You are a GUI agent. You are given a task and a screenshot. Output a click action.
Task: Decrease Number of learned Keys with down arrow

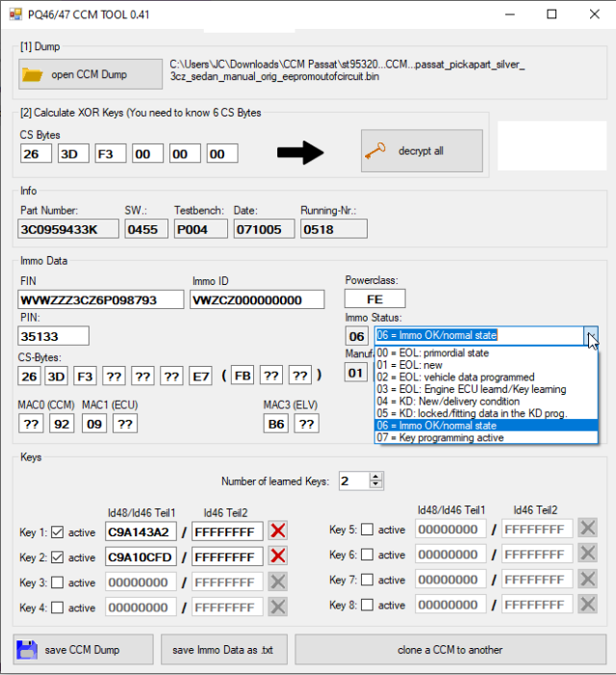(x=376, y=485)
